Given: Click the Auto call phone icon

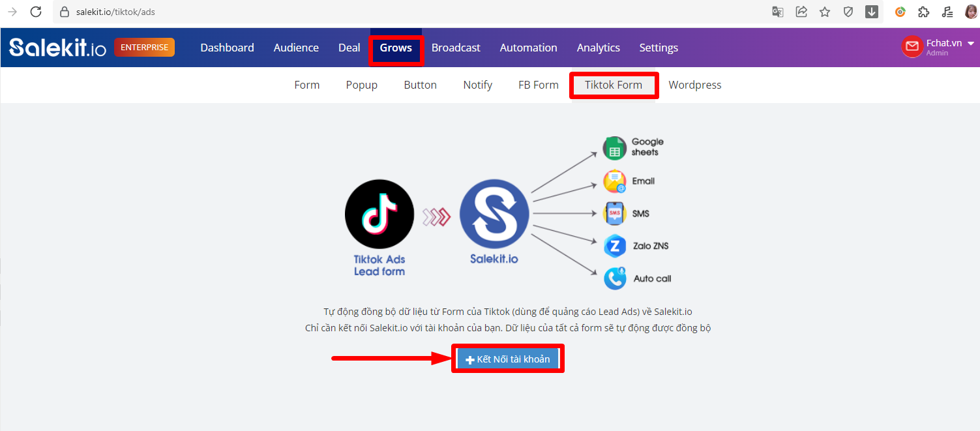Looking at the screenshot, I should click(614, 278).
